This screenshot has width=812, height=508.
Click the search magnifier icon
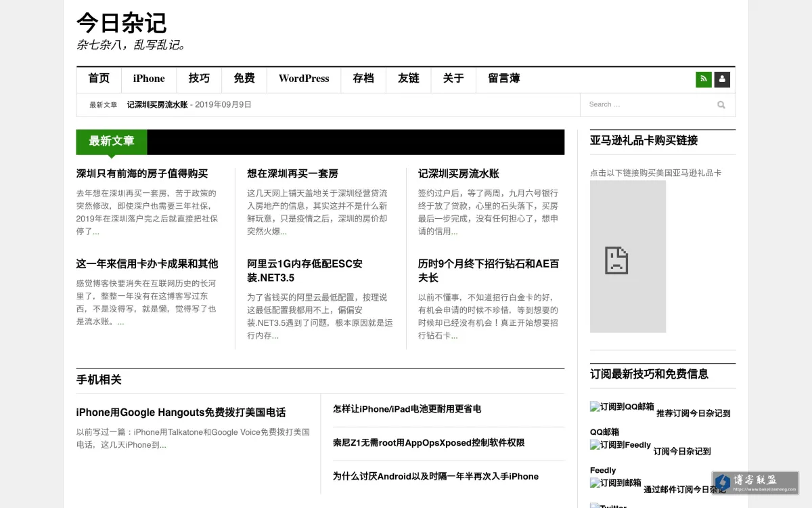721,105
